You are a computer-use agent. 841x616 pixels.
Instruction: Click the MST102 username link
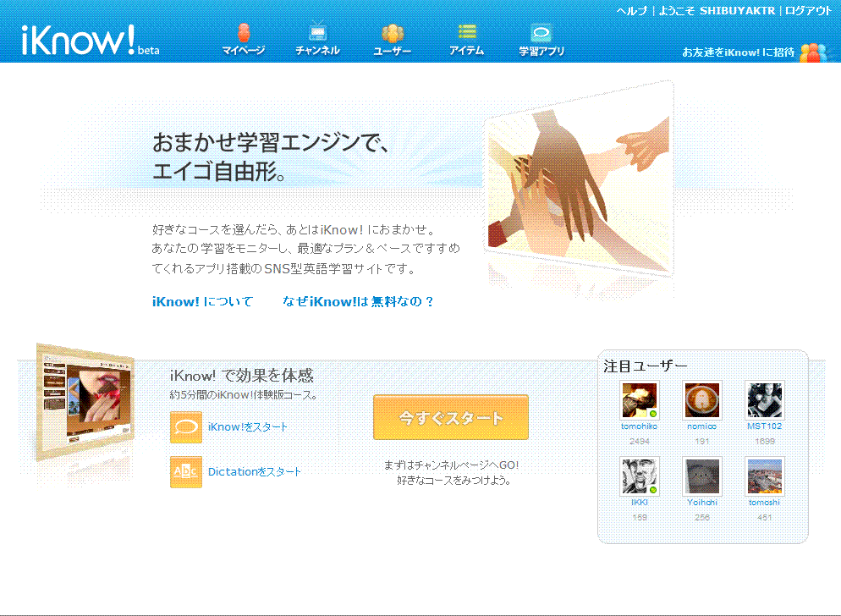point(765,426)
